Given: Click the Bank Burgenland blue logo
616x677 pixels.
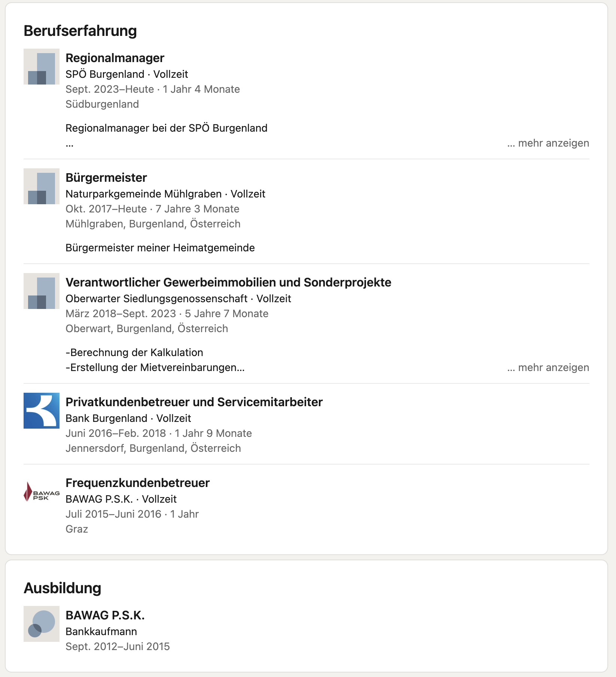Looking at the screenshot, I should (x=42, y=411).
